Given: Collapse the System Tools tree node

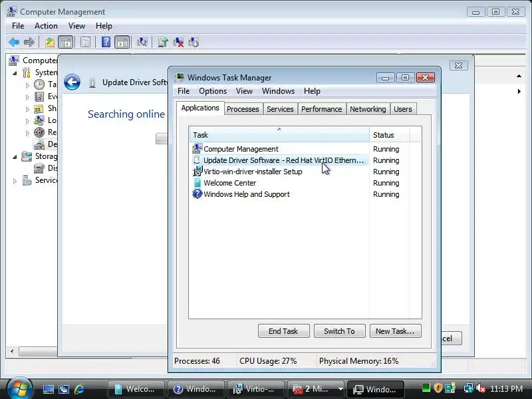Looking at the screenshot, I should [x=15, y=73].
